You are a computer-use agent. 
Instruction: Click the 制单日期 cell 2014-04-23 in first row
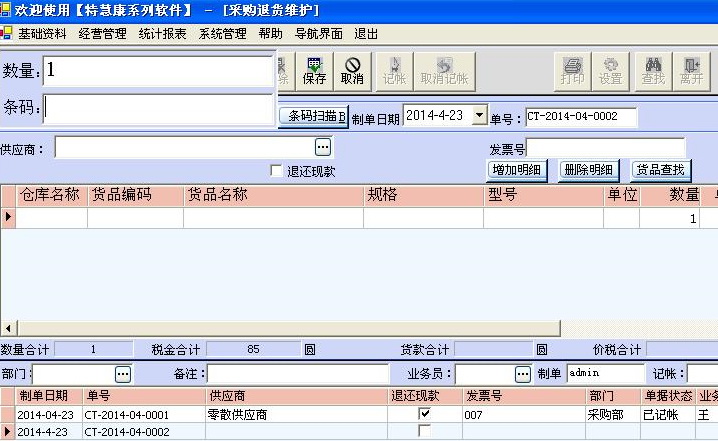coord(49,415)
